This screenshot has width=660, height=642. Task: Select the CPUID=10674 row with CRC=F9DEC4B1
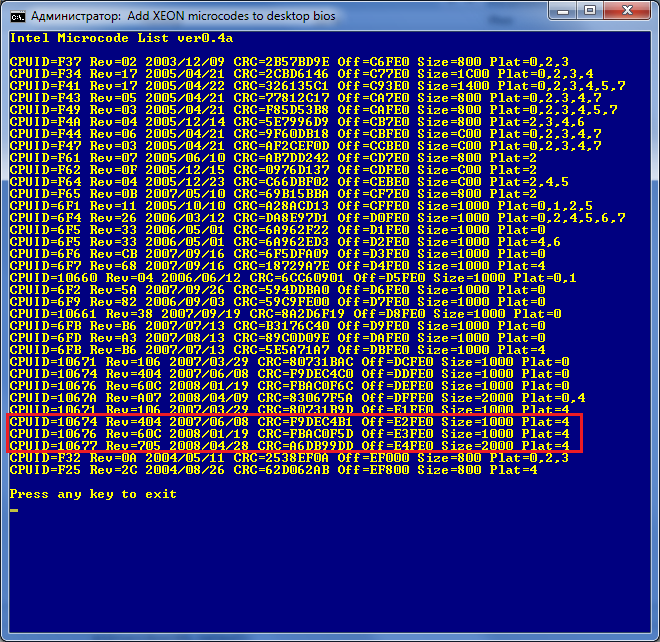[289, 422]
